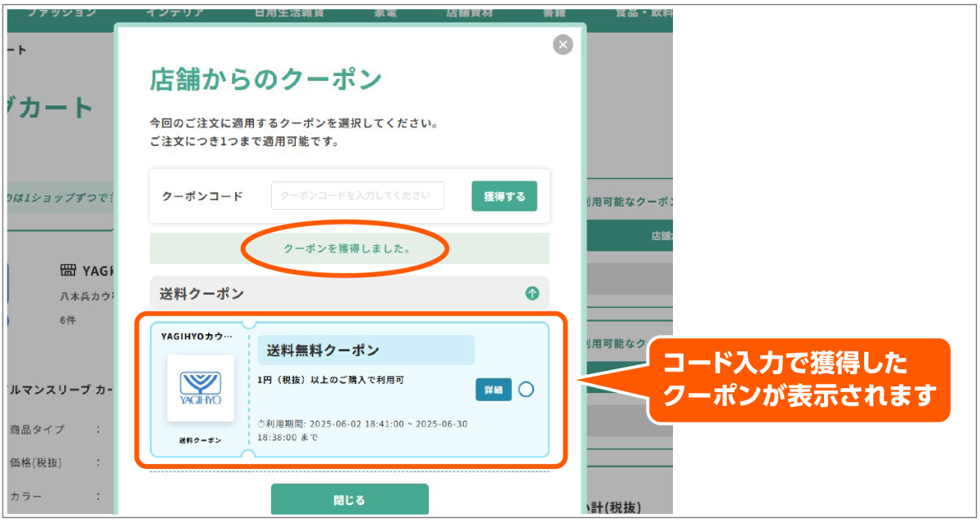This screenshot has width=980, height=527.
Task: Open coupon details with the 詳細 button
Action: [493, 390]
